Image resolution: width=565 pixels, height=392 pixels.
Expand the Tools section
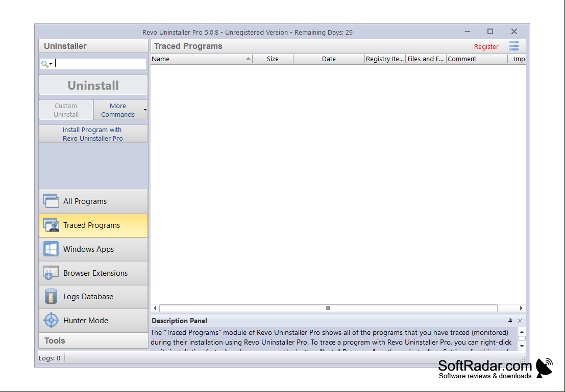93,341
